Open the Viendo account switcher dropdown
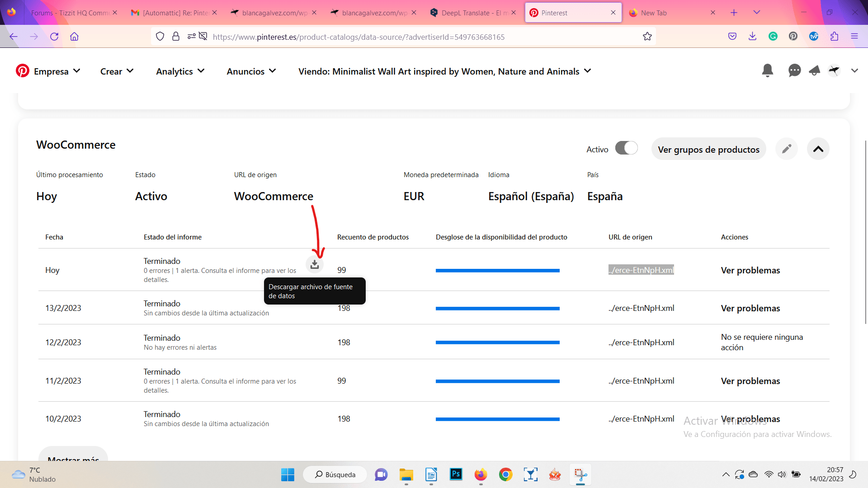This screenshot has width=868, height=488. pyautogui.click(x=445, y=71)
